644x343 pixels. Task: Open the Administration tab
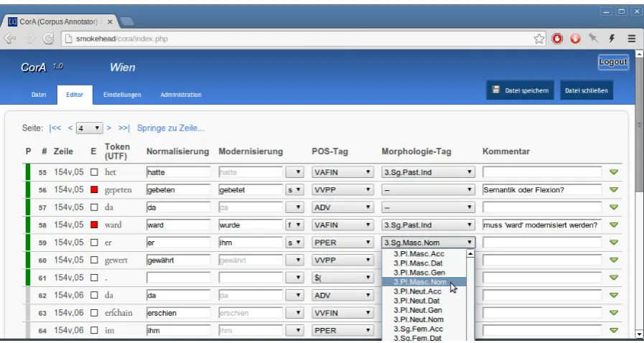(181, 95)
